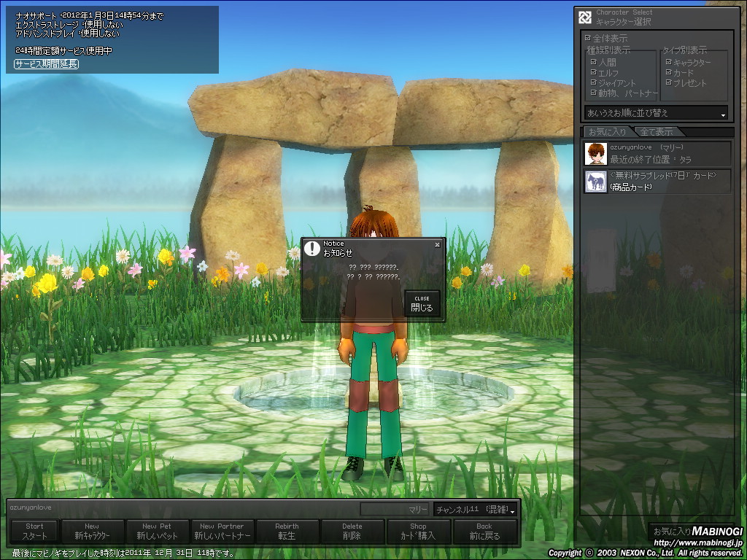Toggle the エルフ race filter checkbox
The height and width of the screenshot is (560, 747).
(594, 73)
